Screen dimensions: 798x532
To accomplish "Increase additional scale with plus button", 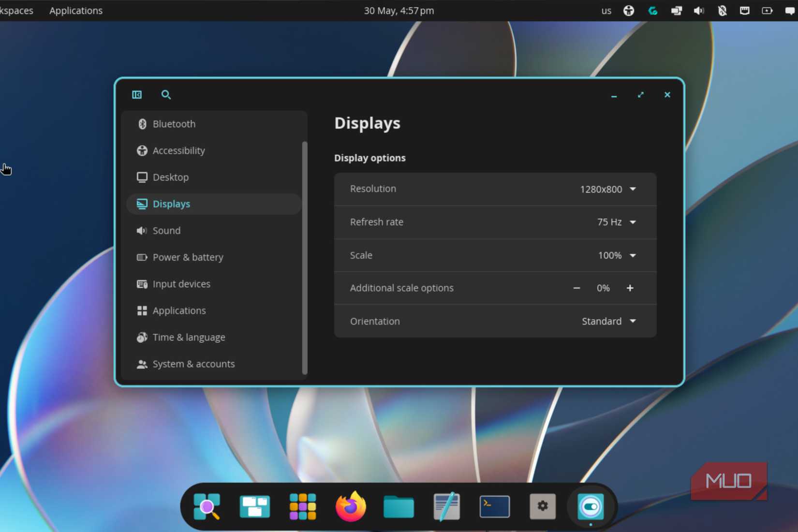I will click(x=630, y=288).
